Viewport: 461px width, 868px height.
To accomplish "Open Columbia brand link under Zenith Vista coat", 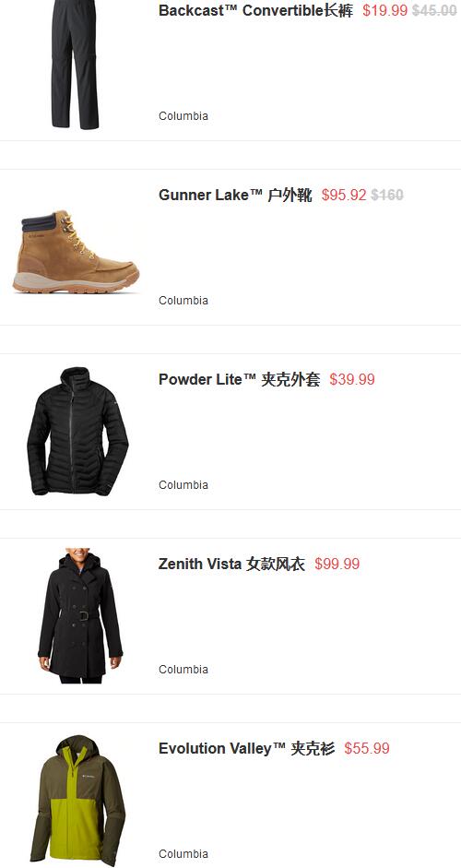I will coord(183,669).
